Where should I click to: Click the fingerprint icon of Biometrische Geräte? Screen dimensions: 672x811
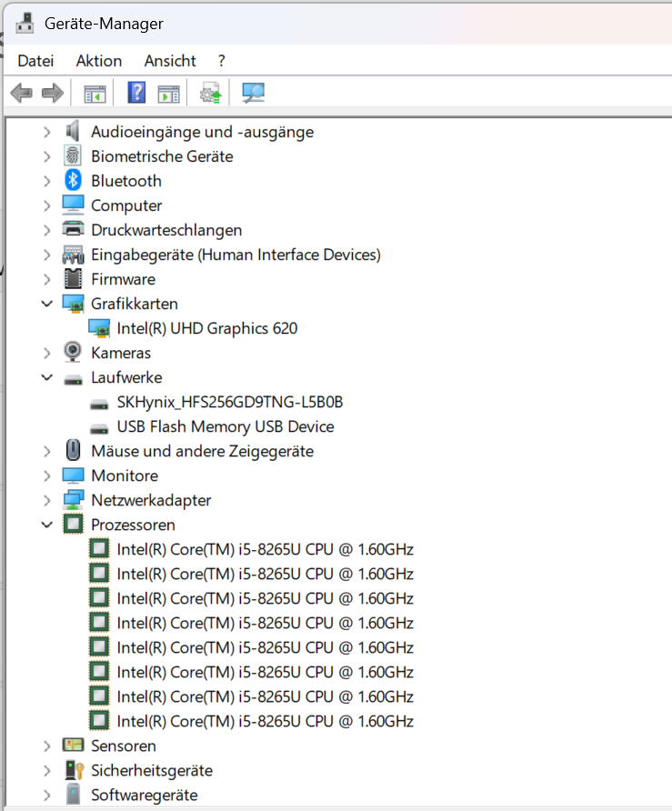click(x=73, y=155)
